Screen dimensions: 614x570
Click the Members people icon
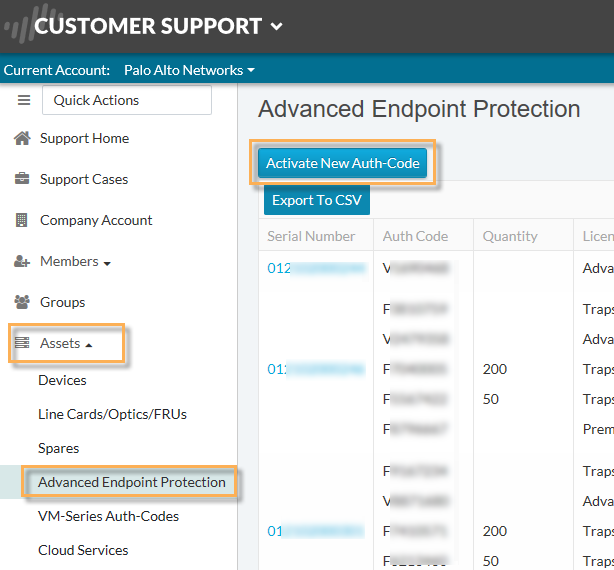pyautogui.click(x=22, y=262)
